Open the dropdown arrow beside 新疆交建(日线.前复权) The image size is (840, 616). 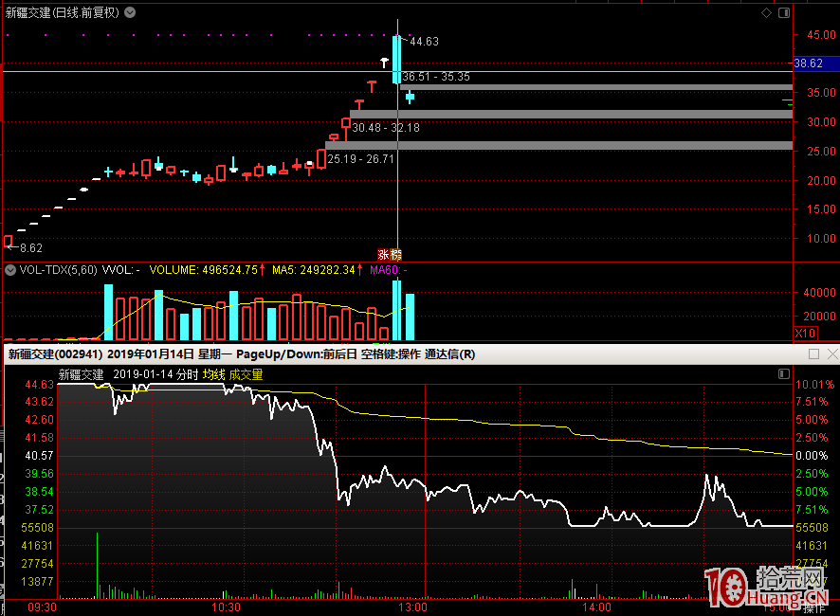[x=130, y=12]
